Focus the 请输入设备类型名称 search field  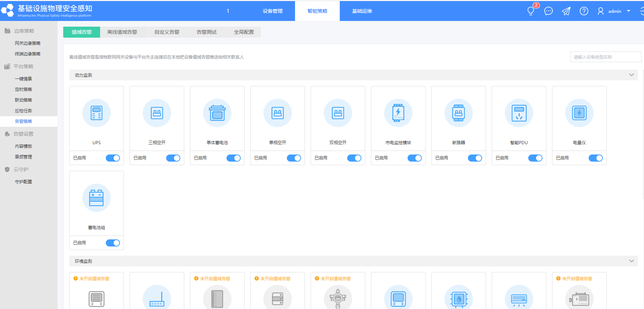[606, 57]
